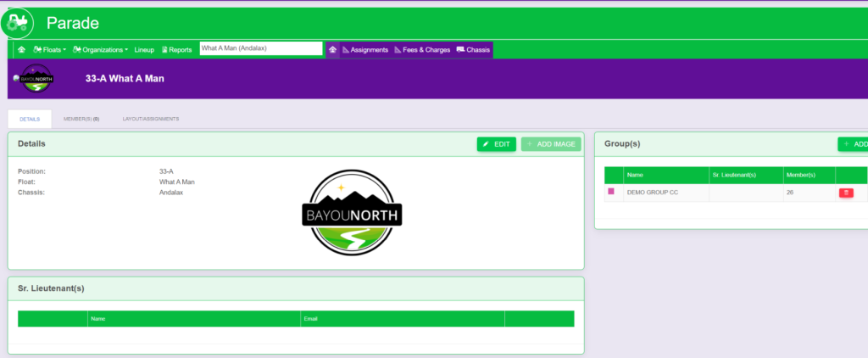Viewport: 868px width, 358px height.
Task: Switch to the Member(s) tab
Action: click(x=81, y=120)
